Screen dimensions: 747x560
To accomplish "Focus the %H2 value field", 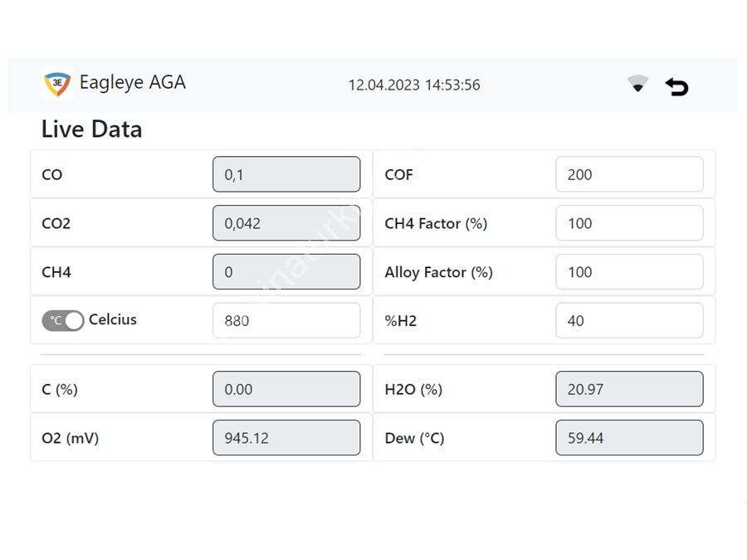I will pyautogui.click(x=628, y=320).
